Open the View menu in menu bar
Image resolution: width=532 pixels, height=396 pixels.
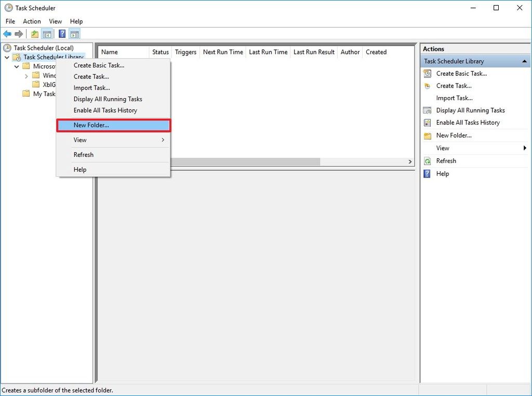(55, 21)
